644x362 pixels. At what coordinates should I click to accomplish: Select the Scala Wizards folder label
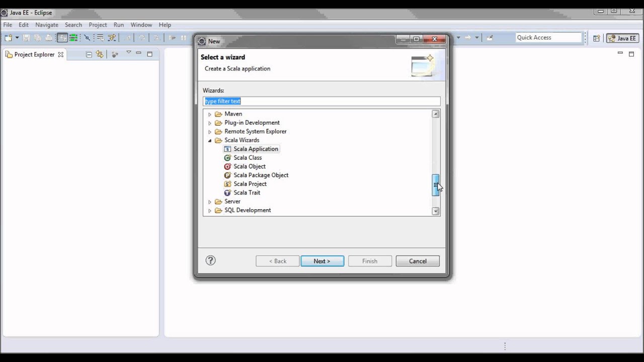point(242,140)
